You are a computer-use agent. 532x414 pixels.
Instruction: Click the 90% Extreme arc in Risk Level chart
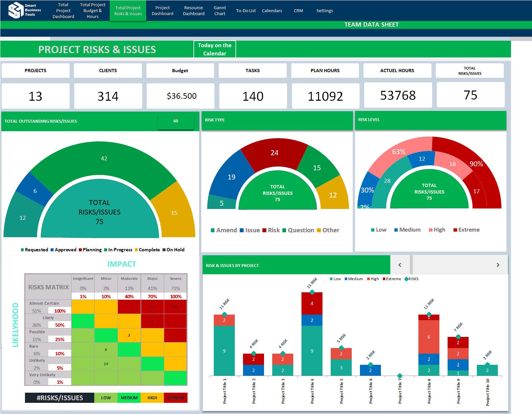tap(476, 164)
